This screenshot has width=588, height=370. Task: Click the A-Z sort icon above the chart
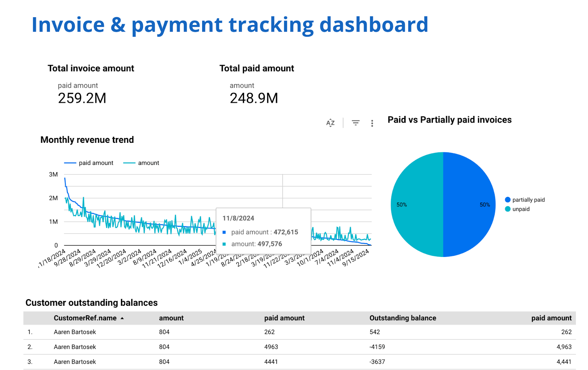pyautogui.click(x=330, y=123)
